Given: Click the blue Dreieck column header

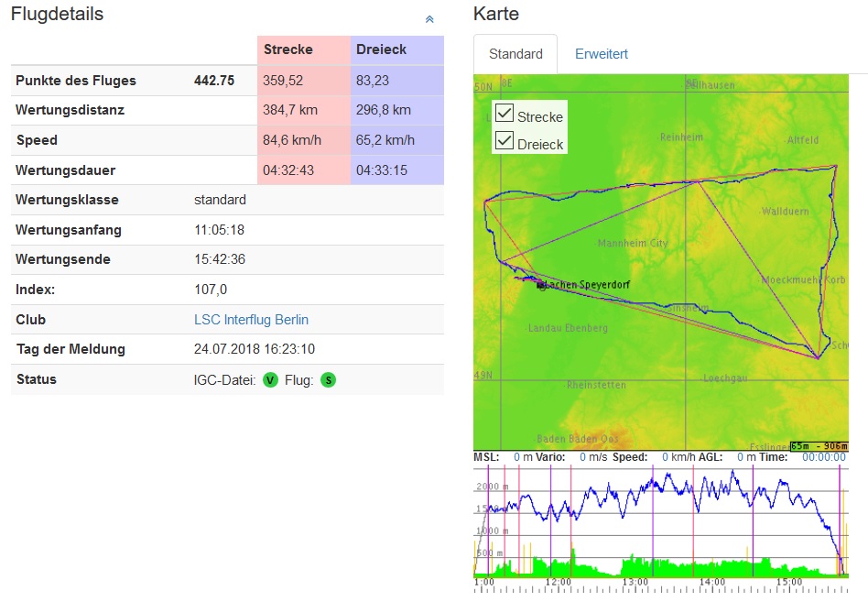Looking at the screenshot, I should (396, 49).
